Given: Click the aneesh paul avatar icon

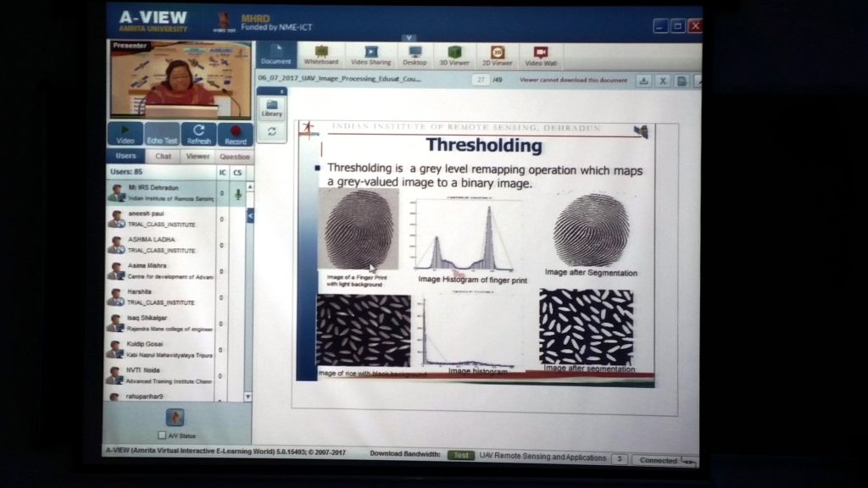Looking at the screenshot, I should (x=116, y=219).
